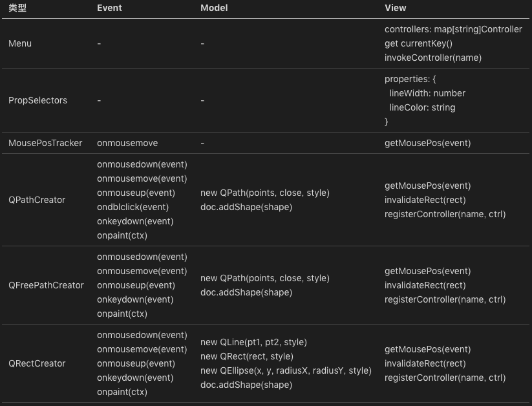Click the Model column header
The image size is (532, 406).
coord(214,8)
